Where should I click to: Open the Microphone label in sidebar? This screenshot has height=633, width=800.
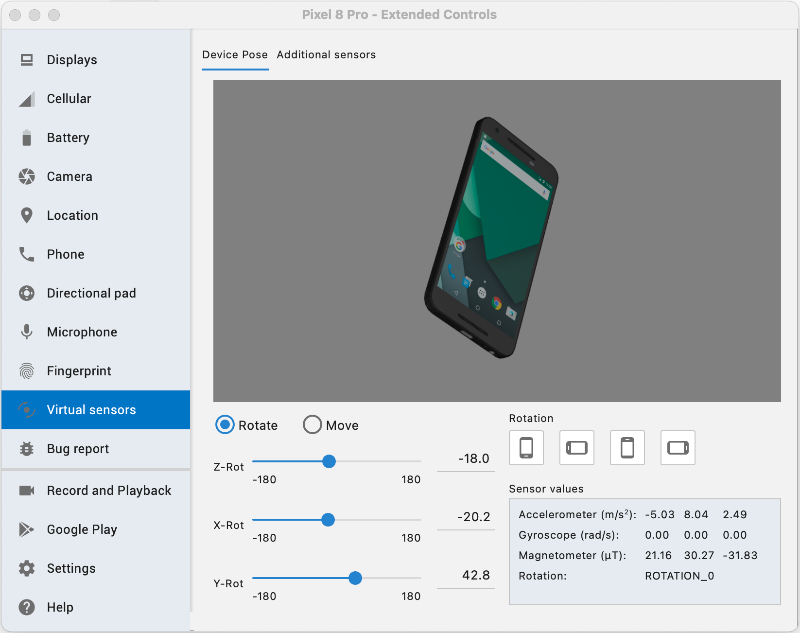[x=82, y=332]
